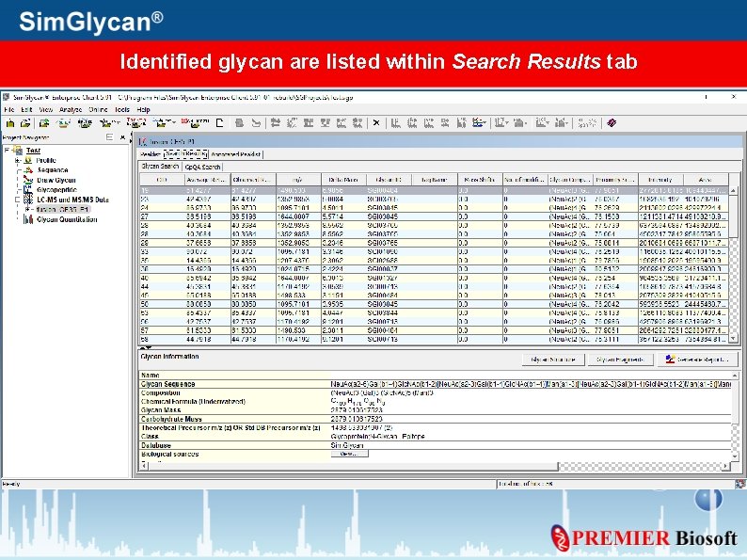Select the result row with CID 27
The image size is (747, 560).
click(x=434, y=216)
